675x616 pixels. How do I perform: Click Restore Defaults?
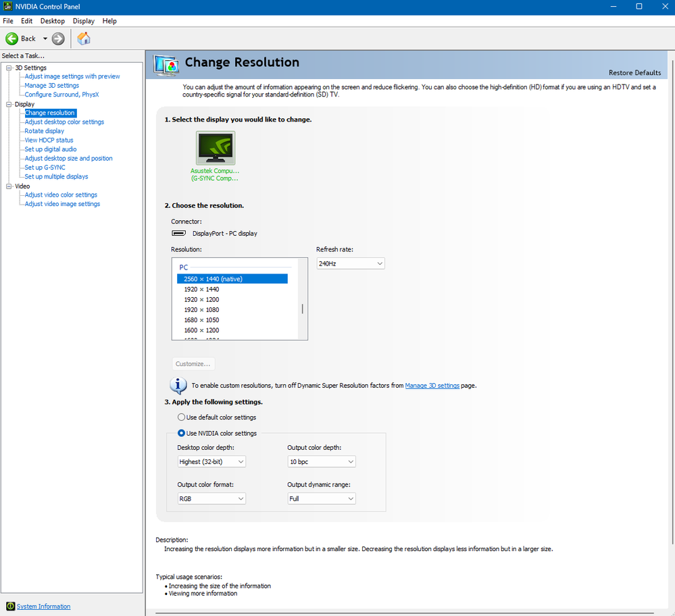coord(634,73)
